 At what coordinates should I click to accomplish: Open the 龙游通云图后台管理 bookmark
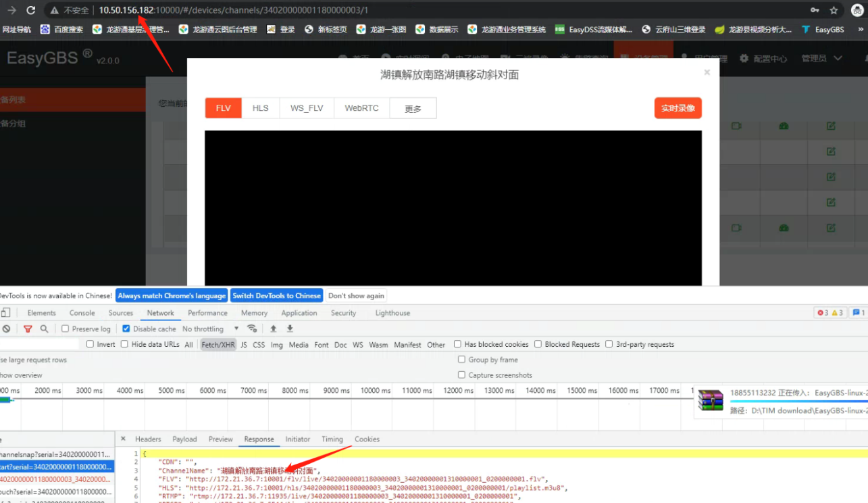pyautogui.click(x=218, y=30)
